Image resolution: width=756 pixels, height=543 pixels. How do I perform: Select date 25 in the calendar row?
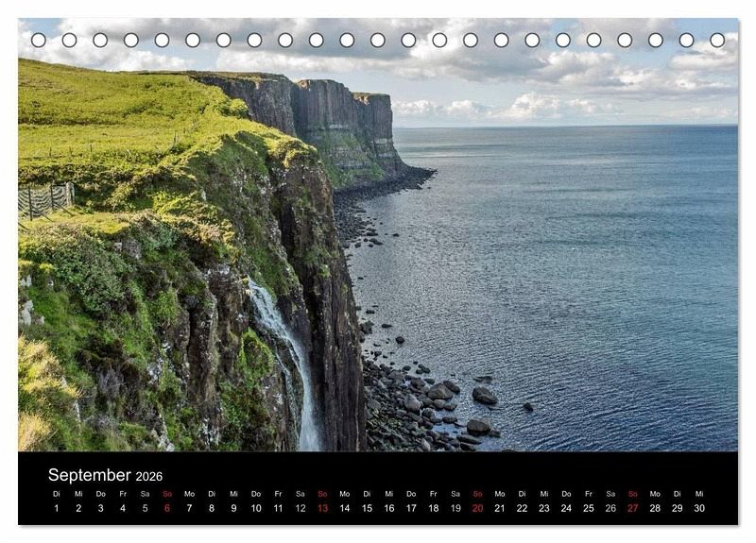[x=589, y=508]
